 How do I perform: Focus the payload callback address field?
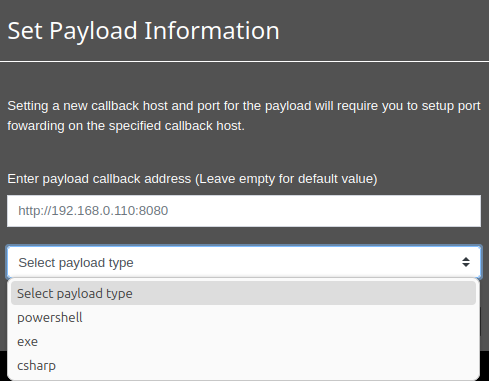244,211
